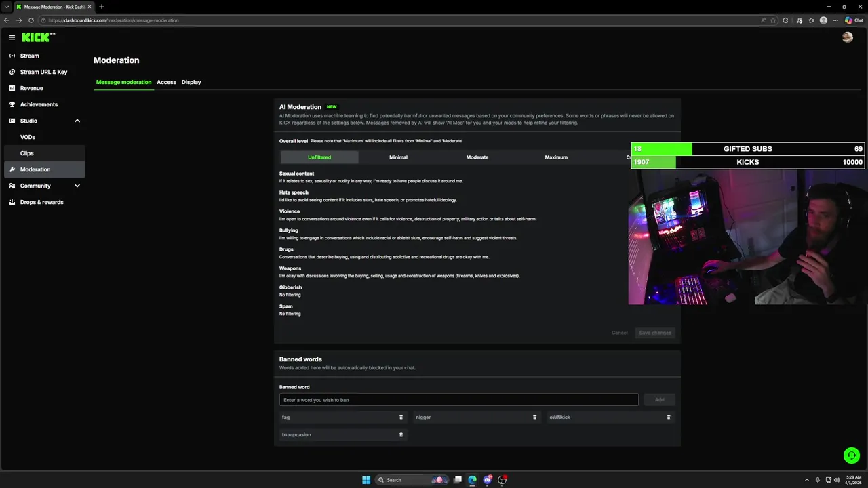Click the 'oWNkick' banned word entry
Viewport: 868px width, 488px height.
[x=610, y=418]
